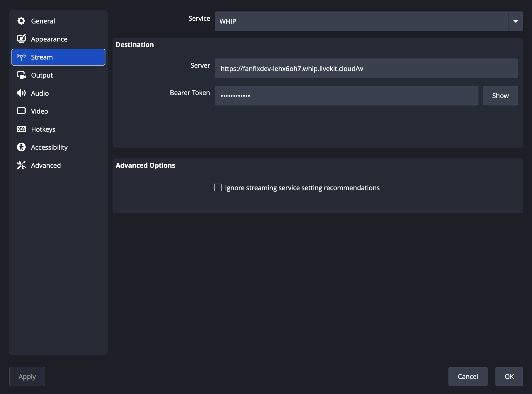This screenshot has height=394, width=532.
Task: Focus the Bearer Token password field
Action: coord(346,96)
